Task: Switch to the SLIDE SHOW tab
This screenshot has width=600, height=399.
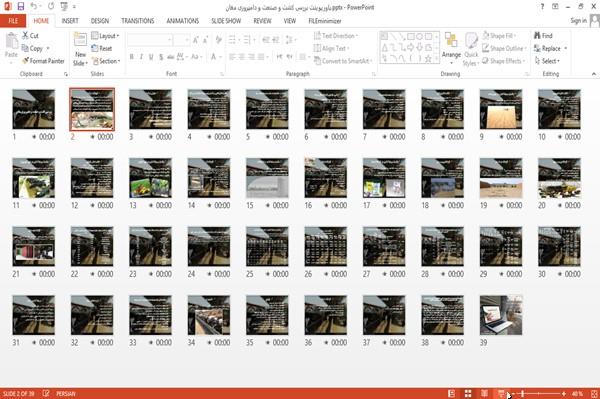Action: pyautogui.click(x=226, y=21)
